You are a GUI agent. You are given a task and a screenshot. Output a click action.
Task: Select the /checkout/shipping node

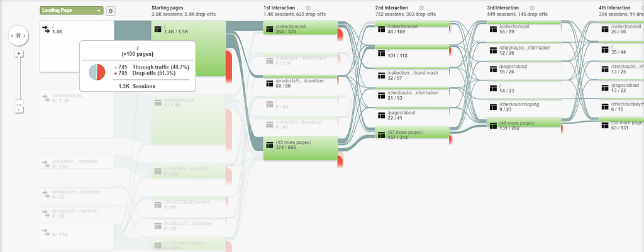(x=524, y=107)
